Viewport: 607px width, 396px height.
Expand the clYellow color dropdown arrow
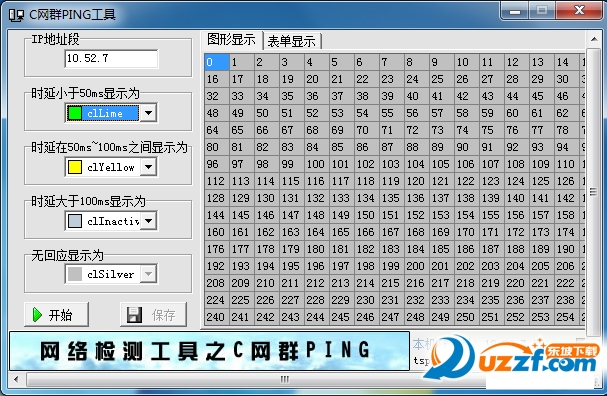tap(149, 167)
